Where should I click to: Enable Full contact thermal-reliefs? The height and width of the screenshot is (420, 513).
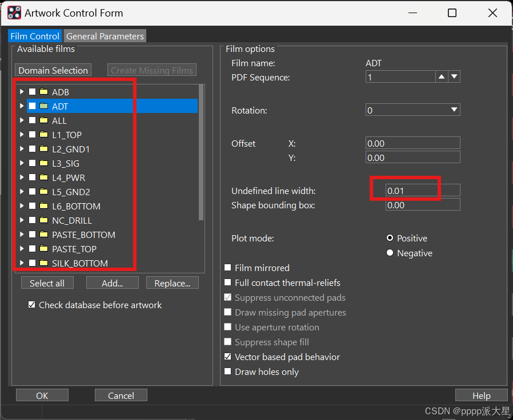pos(228,282)
